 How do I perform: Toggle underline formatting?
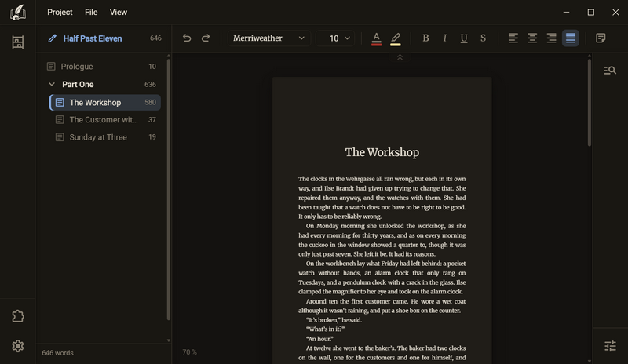point(464,38)
